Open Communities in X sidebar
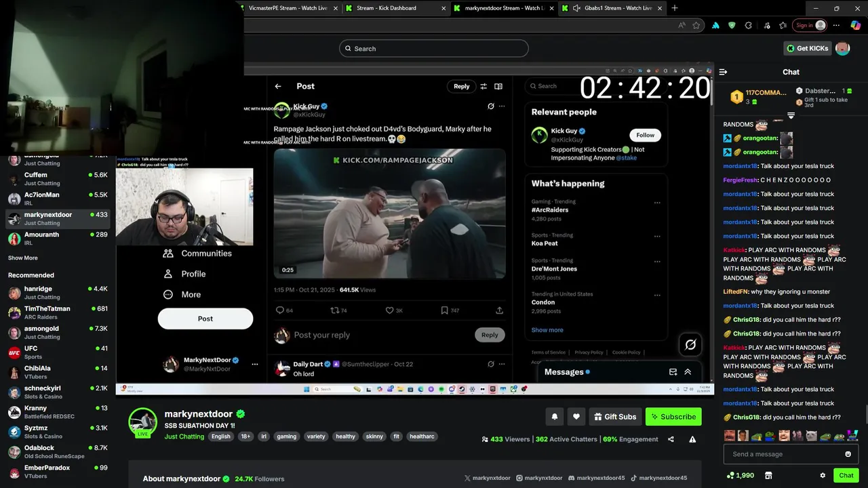 click(197, 253)
